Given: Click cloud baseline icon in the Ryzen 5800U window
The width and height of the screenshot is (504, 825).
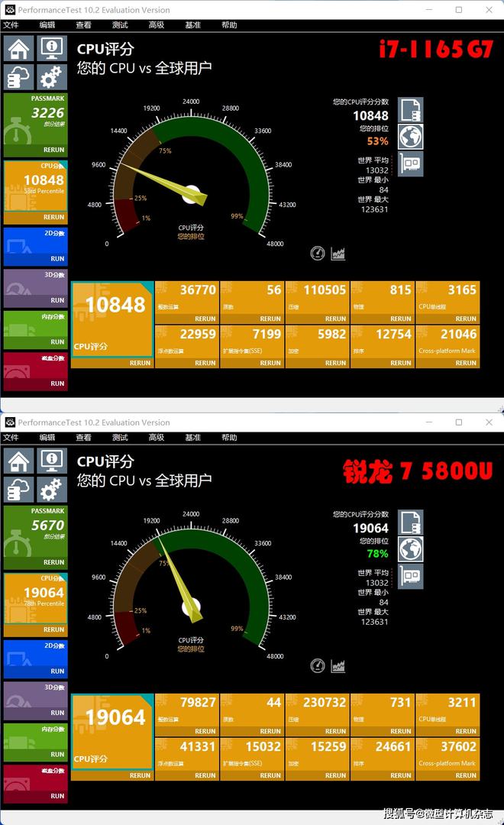Looking at the screenshot, I should coord(19,490).
